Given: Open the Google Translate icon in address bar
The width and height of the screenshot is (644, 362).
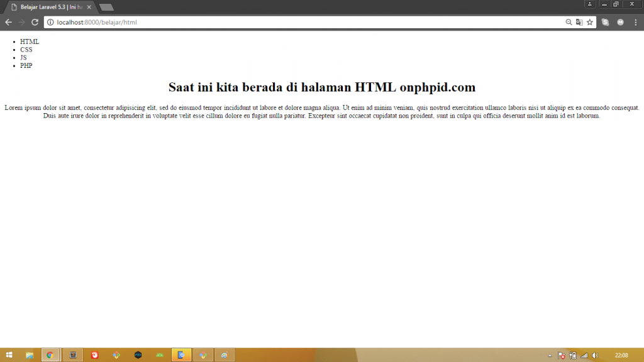Looking at the screenshot, I should 579,22.
